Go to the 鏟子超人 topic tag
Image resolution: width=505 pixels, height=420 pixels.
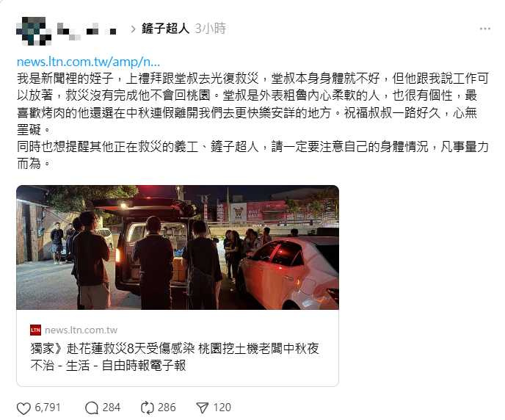(165, 29)
